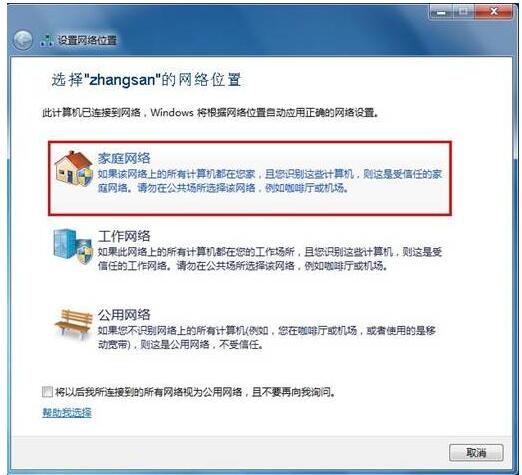The width and height of the screenshot is (522, 475).
Task: Click the network icon beside 设置网络位置
Action: coord(47,40)
